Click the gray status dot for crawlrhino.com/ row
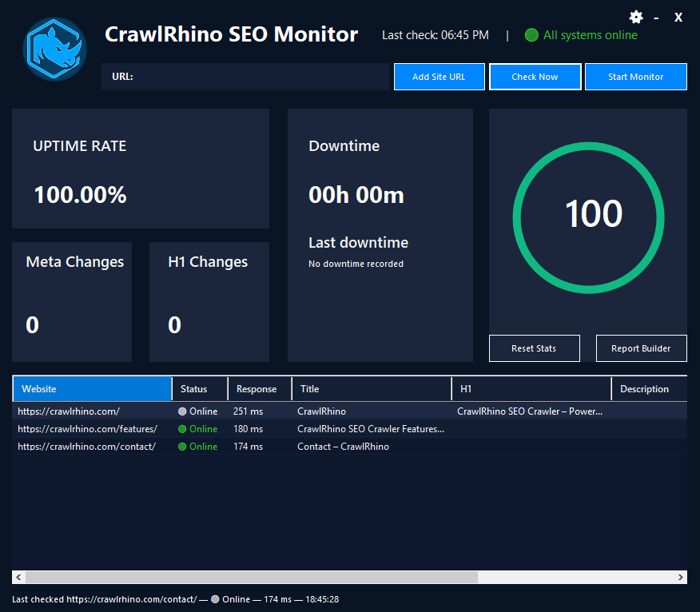 pyautogui.click(x=182, y=411)
